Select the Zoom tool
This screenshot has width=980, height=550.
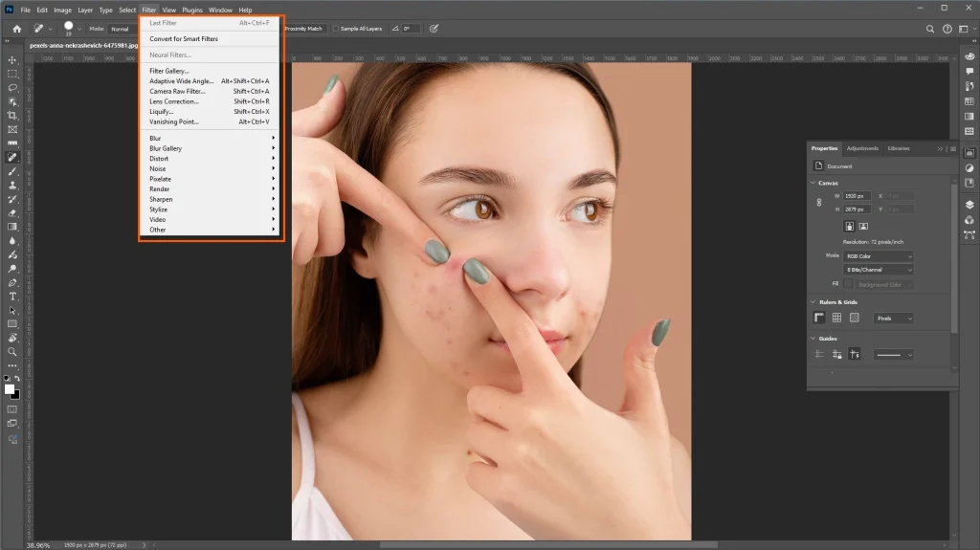tap(11, 352)
